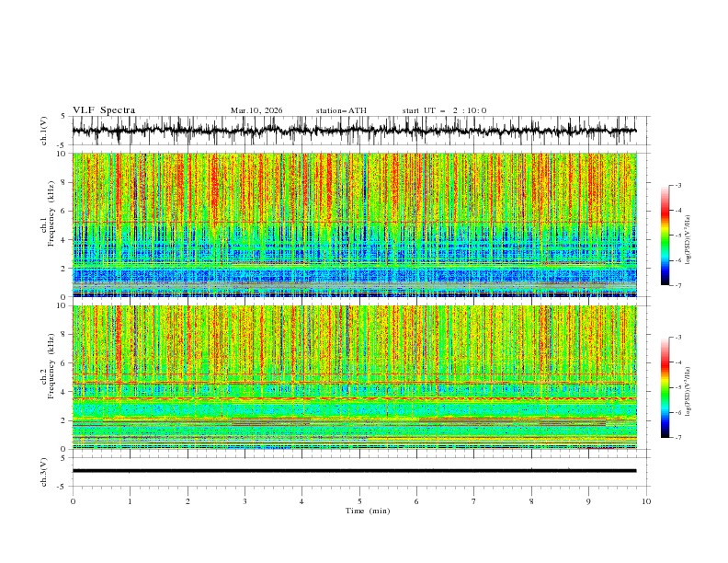Image resolution: width=728 pixels, height=563 pixels.
Task: Select the lower color bar's "log(PSD)(V²/Hz)" label
Action: click(688, 391)
